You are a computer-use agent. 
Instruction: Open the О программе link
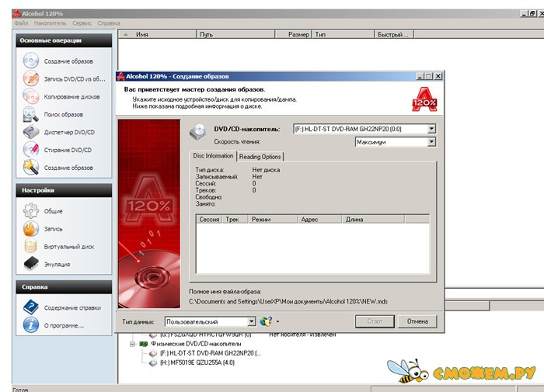tap(64, 325)
